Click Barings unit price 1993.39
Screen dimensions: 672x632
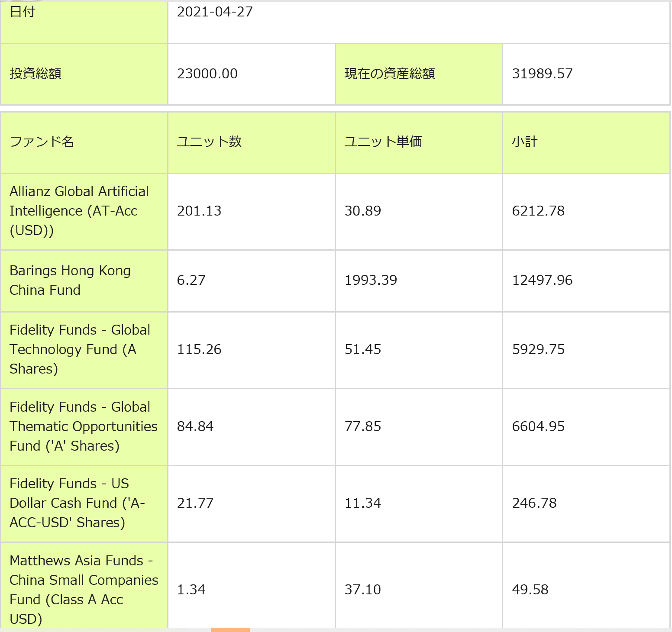pyautogui.click(x=371, y=280)
